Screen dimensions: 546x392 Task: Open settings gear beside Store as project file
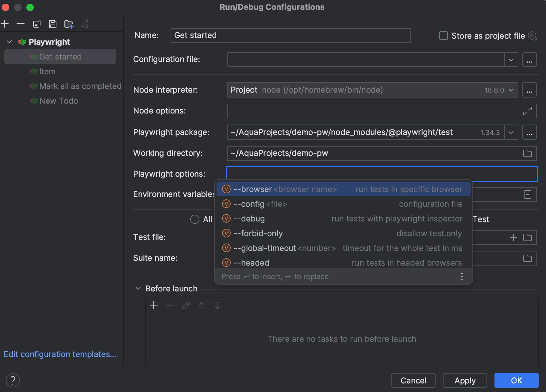[532, 36]
